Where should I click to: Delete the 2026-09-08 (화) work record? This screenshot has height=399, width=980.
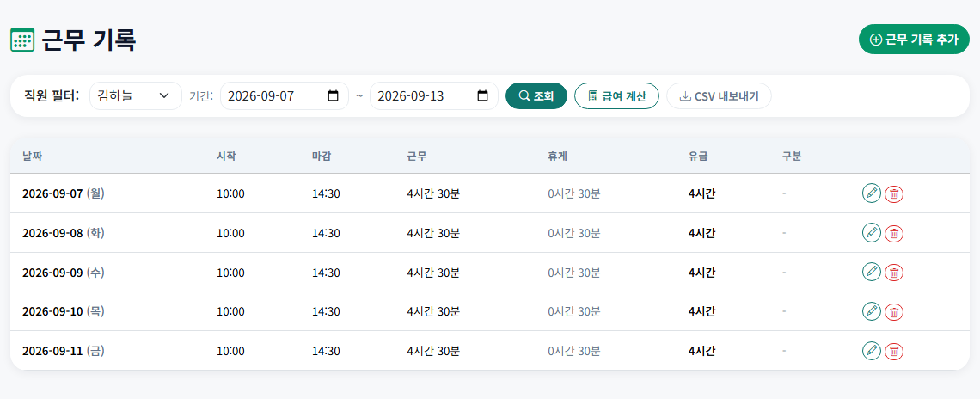click(x=894, y=233)
